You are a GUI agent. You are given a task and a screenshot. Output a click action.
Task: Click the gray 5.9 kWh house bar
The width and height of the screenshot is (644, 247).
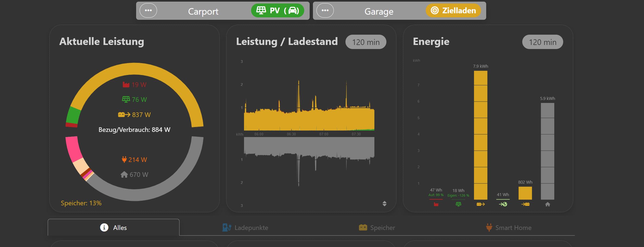[x=547, y=151]
